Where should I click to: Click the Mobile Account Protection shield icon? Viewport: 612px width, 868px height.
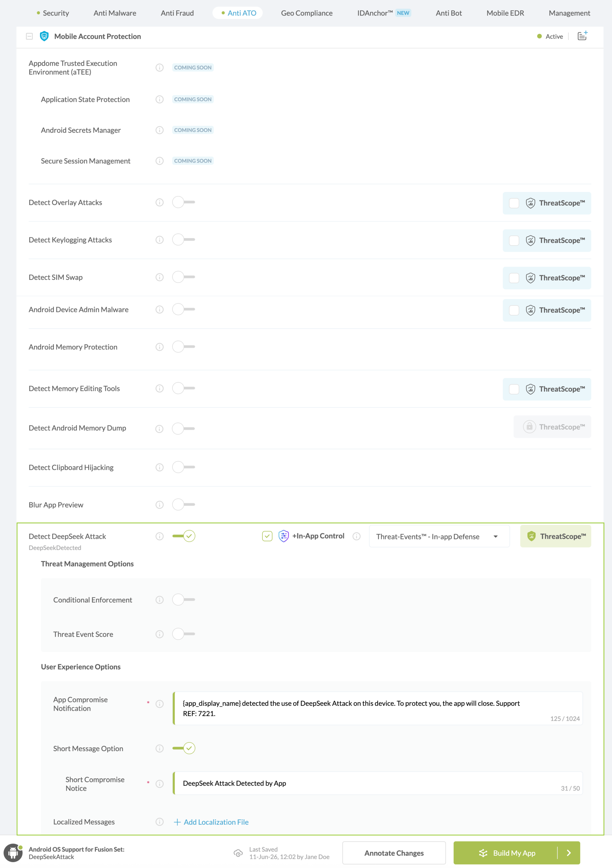click(x=44, y=36)
